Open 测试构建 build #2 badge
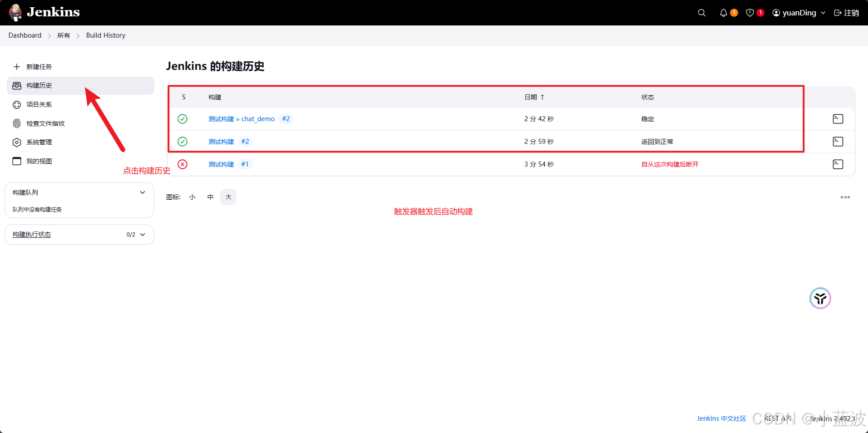The image size is (868, 433). click(245, 142)
